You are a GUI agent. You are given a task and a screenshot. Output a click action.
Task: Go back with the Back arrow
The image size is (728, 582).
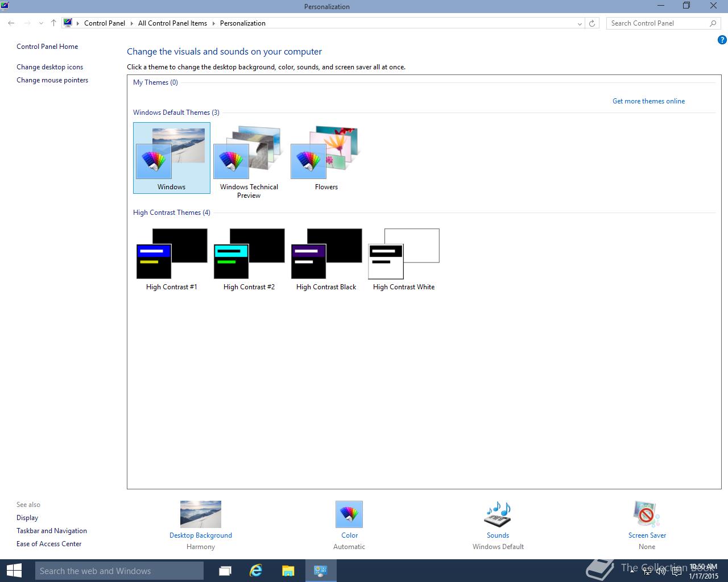11,23
